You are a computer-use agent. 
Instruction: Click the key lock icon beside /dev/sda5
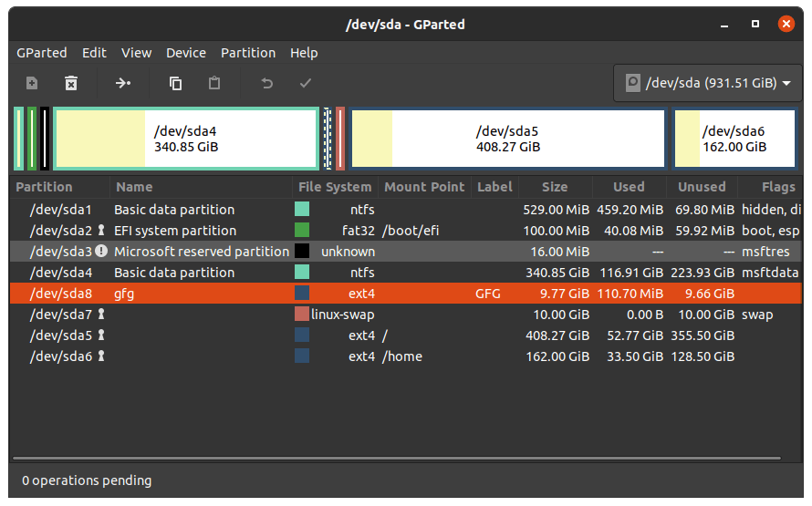pyautogui.click(x=101, y=335)
